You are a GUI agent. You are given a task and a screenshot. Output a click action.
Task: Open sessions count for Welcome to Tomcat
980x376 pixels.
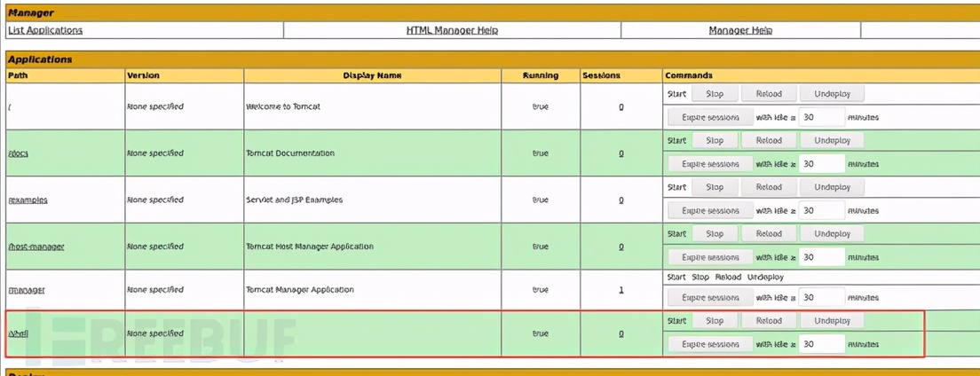(x=621, y=106)
